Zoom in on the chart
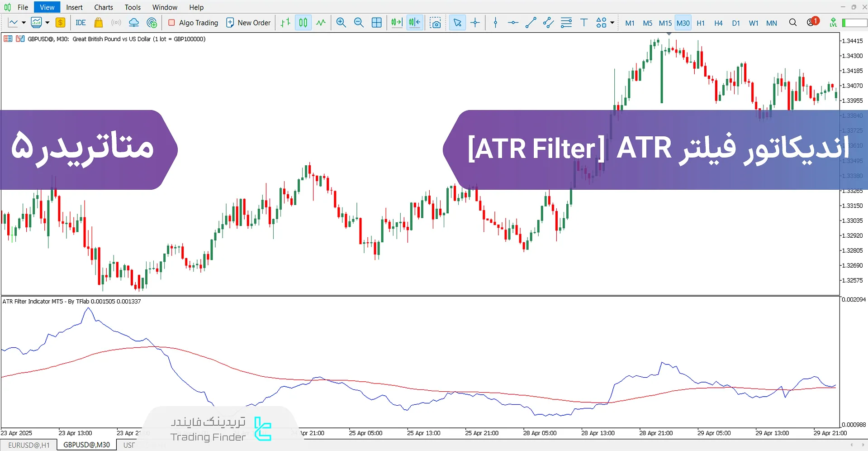This screenshot has width=868, height=451. (x=342, y=23)
